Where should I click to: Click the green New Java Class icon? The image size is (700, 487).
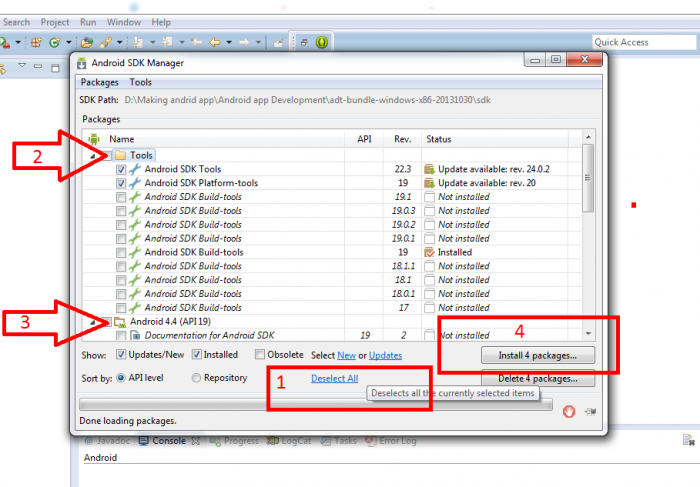[x=54, y=42]
